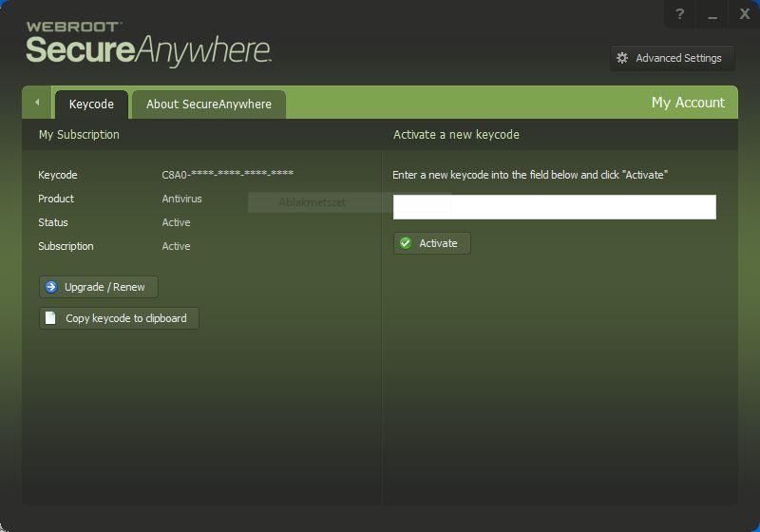760x532 pixels.
Task: Select the Keycode tab
Action: [x=91, y=104]
